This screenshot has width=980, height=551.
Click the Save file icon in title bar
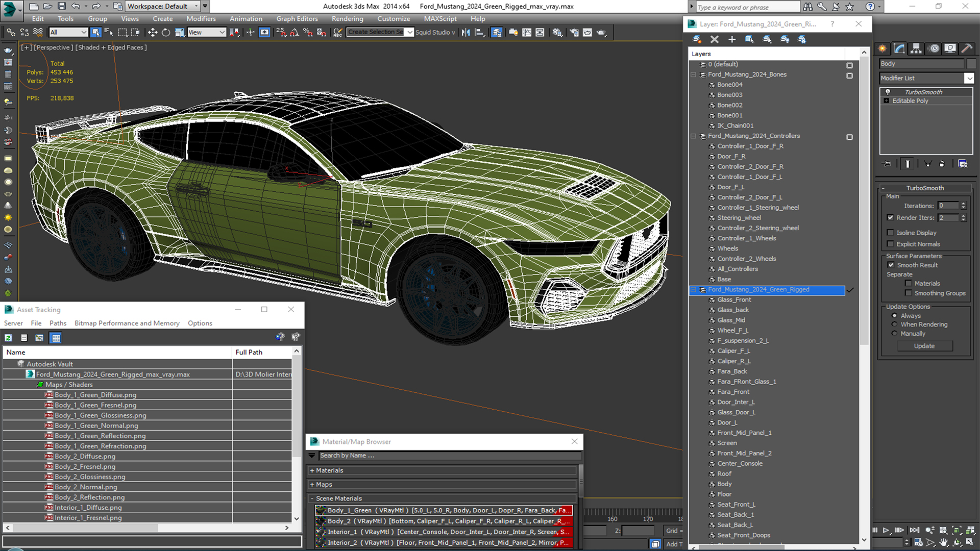point(61,6)
